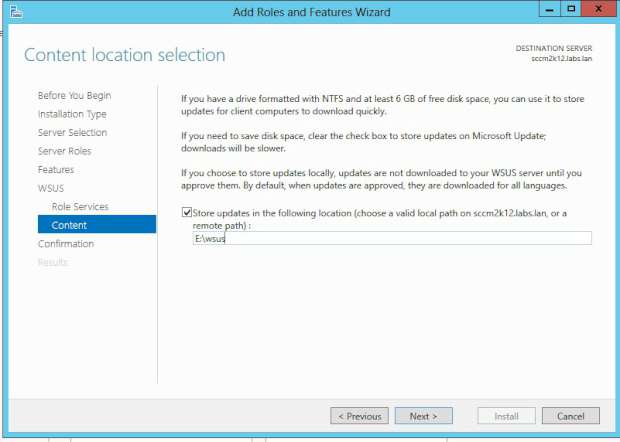
Task: Click the E:\wsus path text field
Action: [390, 238]
